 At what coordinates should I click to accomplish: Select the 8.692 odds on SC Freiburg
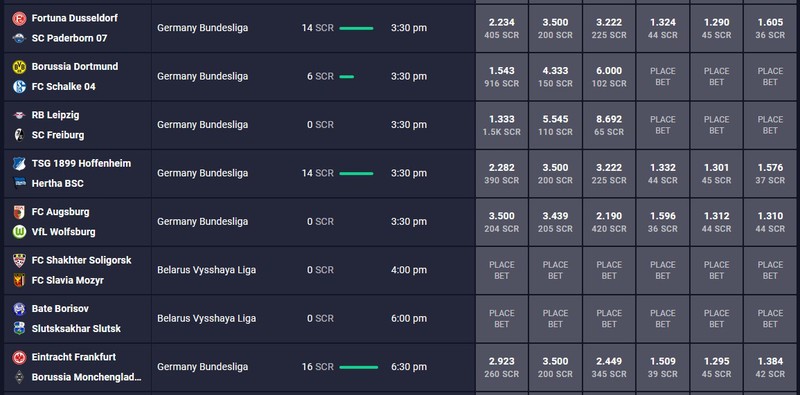(x=609, y=125)
